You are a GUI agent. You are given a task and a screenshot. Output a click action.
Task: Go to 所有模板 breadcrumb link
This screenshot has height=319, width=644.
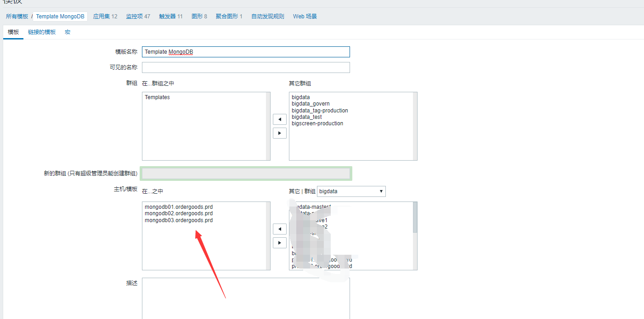[x=17, y=17]
